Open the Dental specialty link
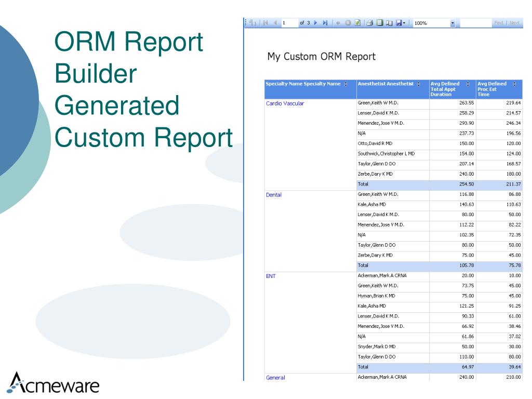532x399 pixels. 273,195
